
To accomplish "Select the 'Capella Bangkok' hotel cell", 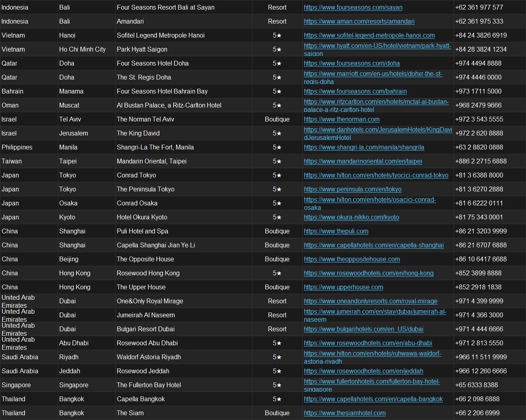I will click(x=184, y=399).
